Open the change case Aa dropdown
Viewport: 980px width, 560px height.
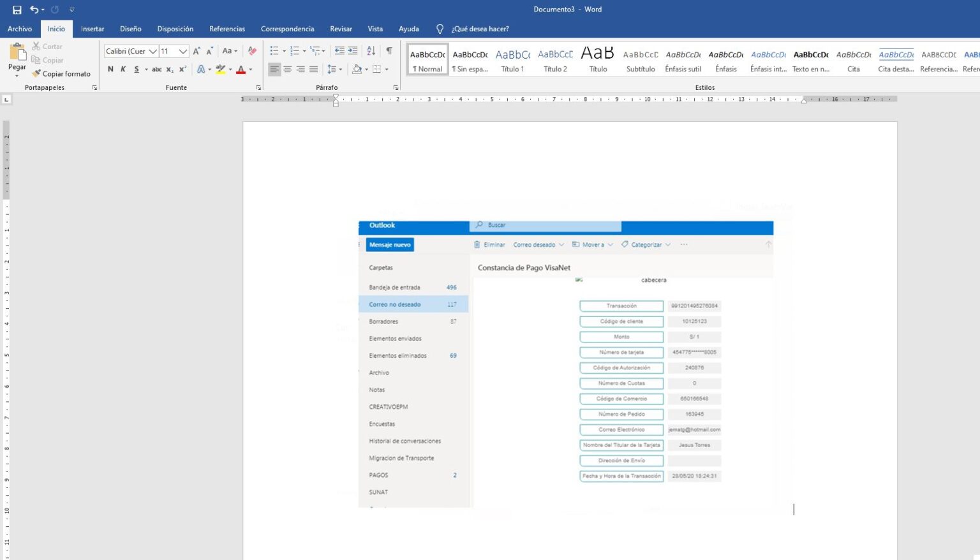pyautogui.click(x=230, y=51)
